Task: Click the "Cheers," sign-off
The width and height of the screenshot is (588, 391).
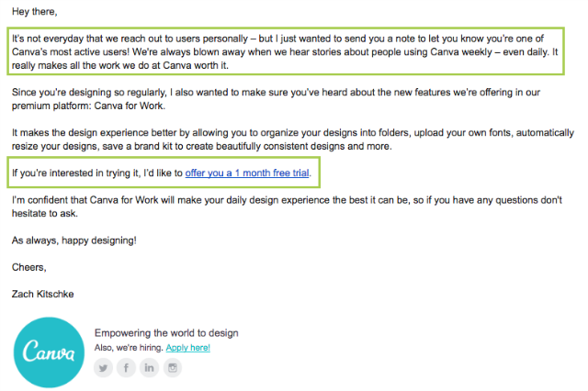Action: [28, 267]
